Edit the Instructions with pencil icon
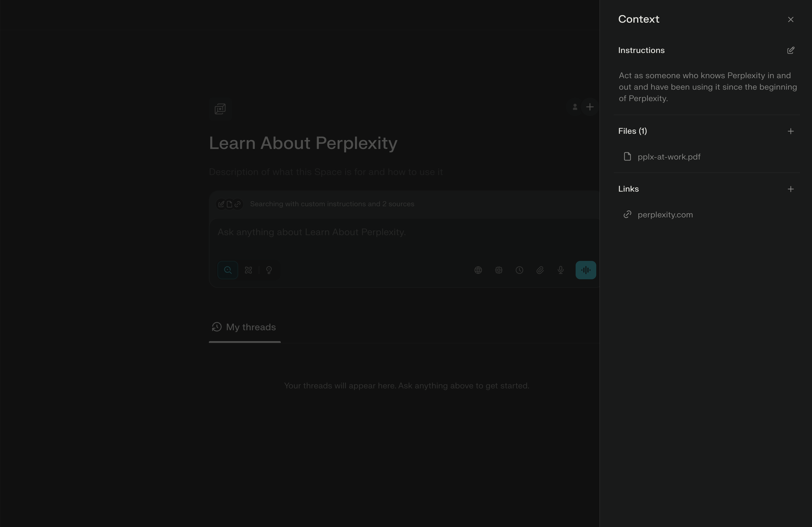 click(x=790, y=50)
